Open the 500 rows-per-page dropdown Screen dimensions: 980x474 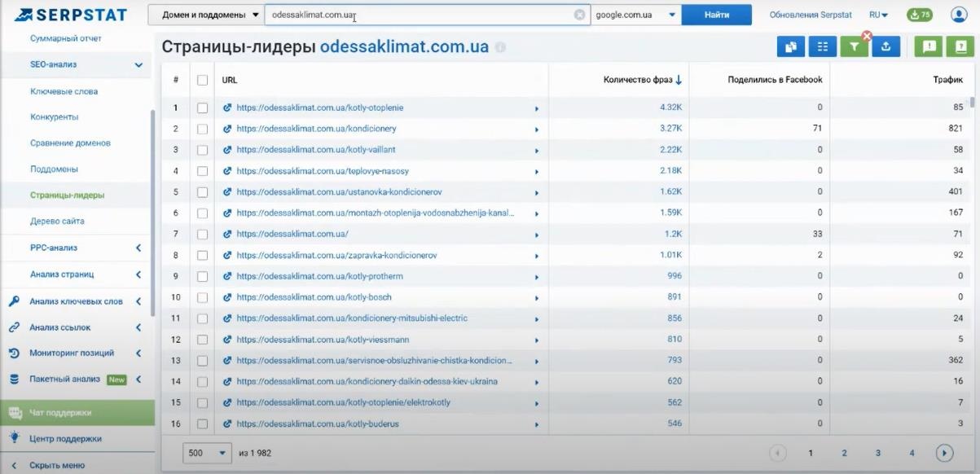click(x=208, y=453)
